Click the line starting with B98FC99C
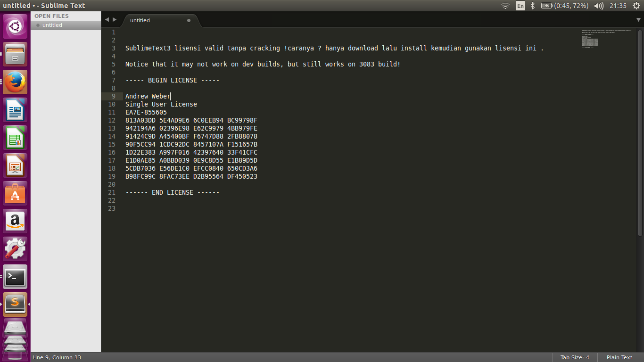 point(191,176)
